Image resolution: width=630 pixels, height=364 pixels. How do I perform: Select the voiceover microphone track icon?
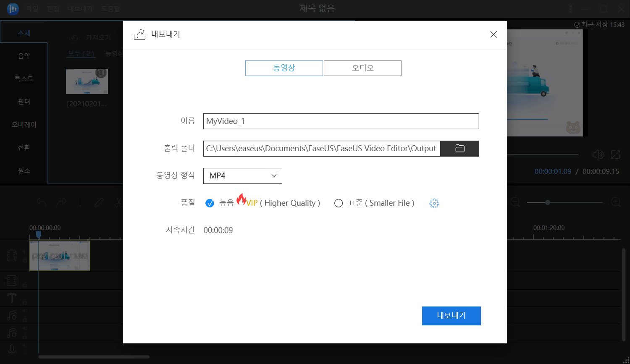point(11,349)
